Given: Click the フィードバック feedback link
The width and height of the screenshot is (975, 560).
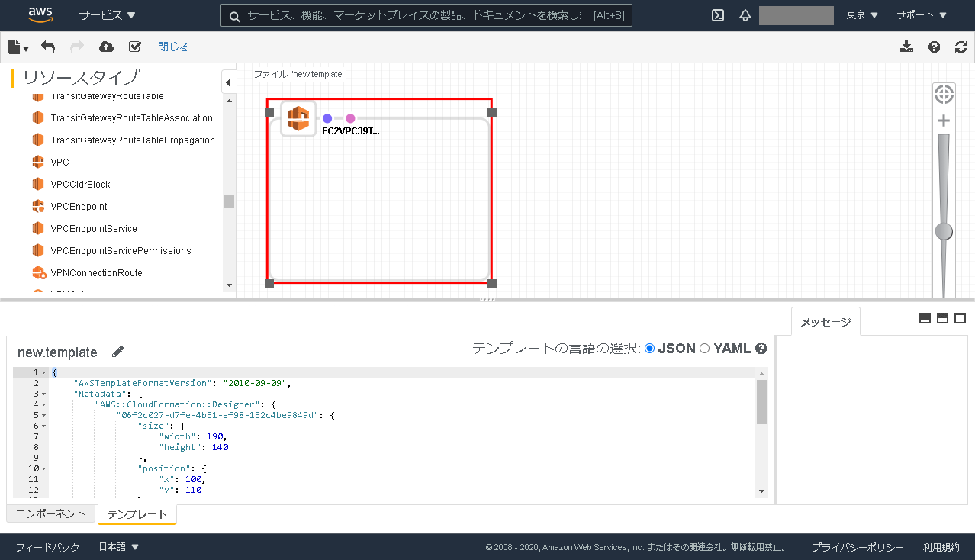Looking at the screenshot, I should click(47, 547).
